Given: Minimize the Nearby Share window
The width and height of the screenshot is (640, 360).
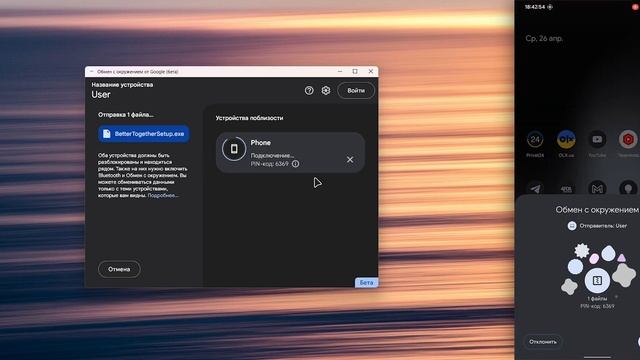Looking at the screenshot, I should [340, 71].
